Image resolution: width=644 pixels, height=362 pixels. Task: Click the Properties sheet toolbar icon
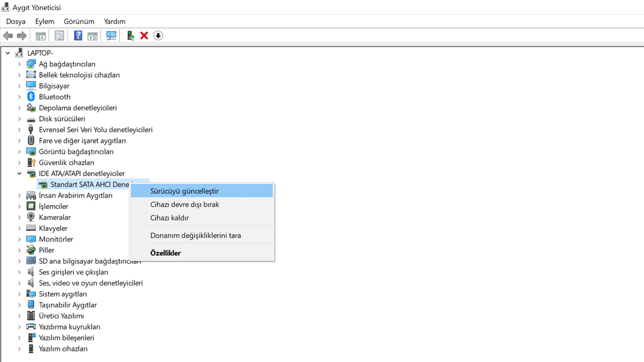[x=59, y=36]
